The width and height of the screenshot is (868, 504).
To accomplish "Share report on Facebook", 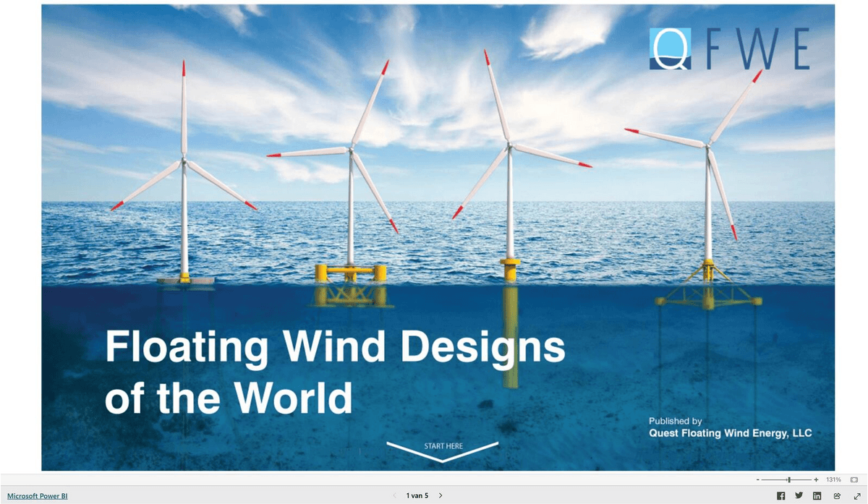I will (x=780, y=495).
